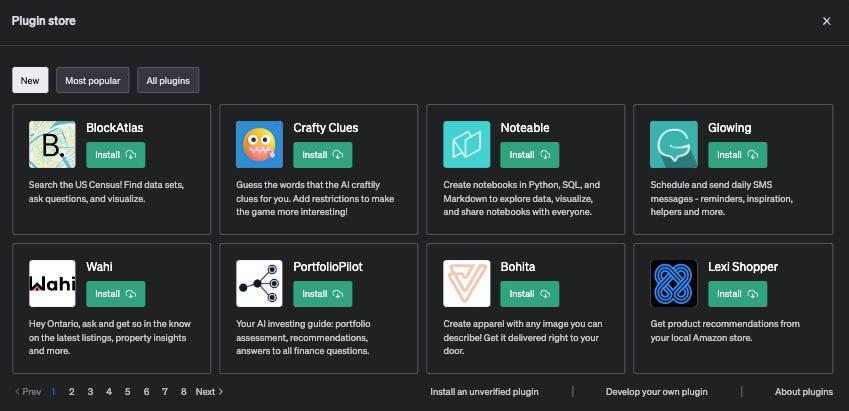
Task: Click the Glowing plugin logo
Action: click(x=674, y=144)
